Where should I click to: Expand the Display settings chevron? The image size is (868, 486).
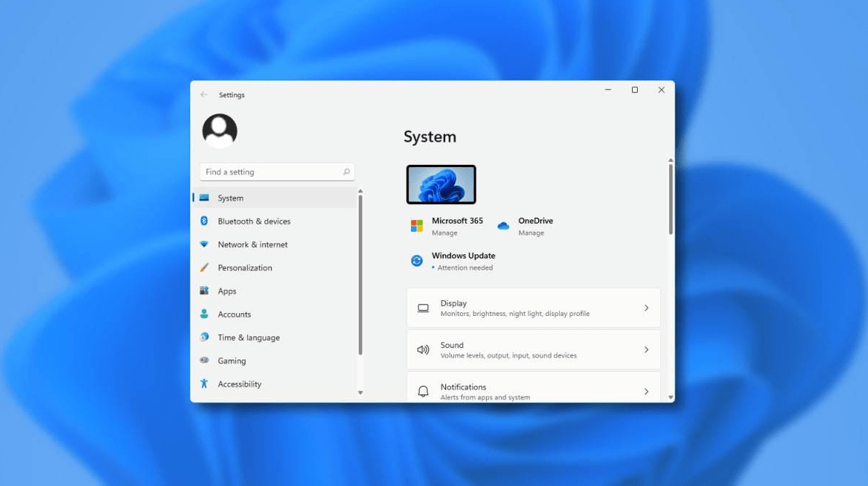pyautogui.click(x=646, y=308)
